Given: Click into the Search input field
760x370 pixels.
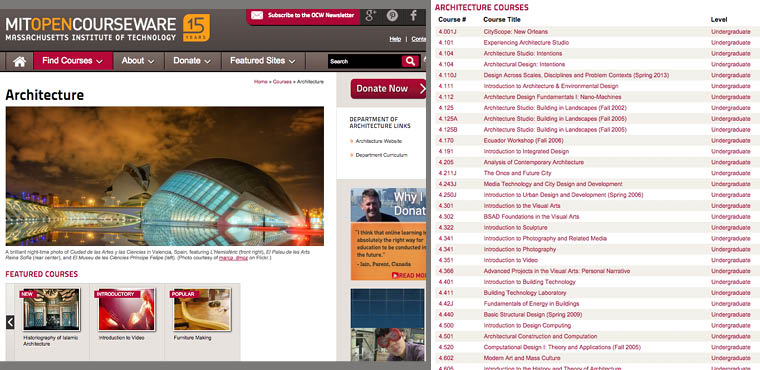Looking at the screenshot, I should 364,61.
